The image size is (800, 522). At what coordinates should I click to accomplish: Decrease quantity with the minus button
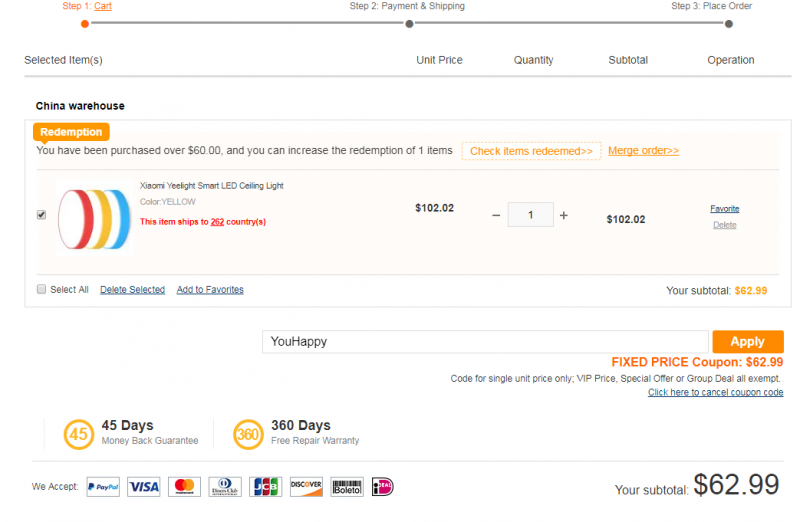(x=496, y=215)
